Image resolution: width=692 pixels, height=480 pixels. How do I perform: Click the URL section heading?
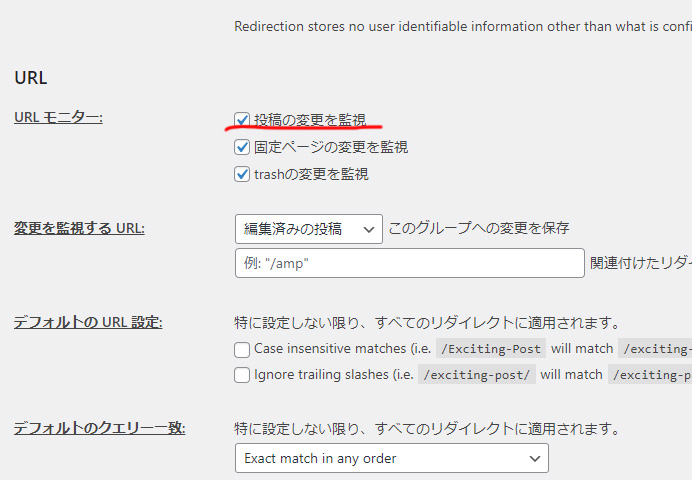31,78
